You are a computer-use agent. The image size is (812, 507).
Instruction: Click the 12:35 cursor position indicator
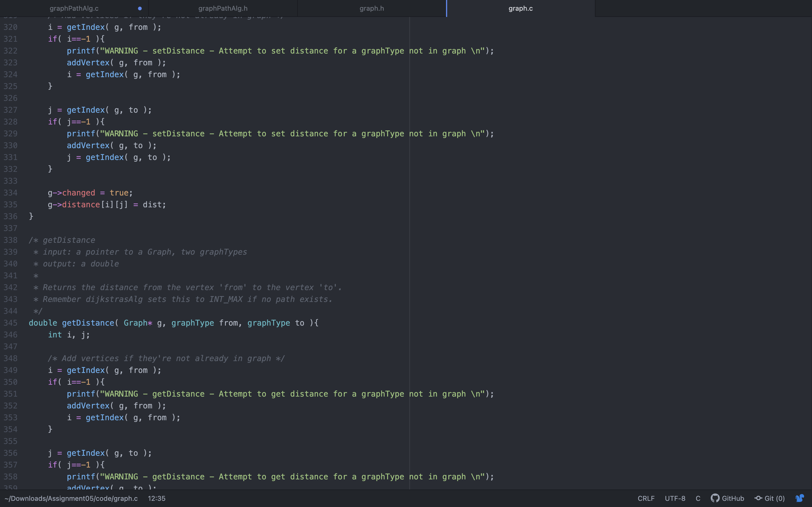[x=156, y=498]
